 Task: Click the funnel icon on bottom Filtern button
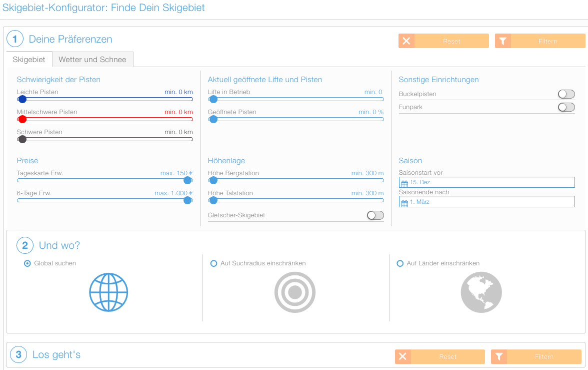[x=498, y=356]
